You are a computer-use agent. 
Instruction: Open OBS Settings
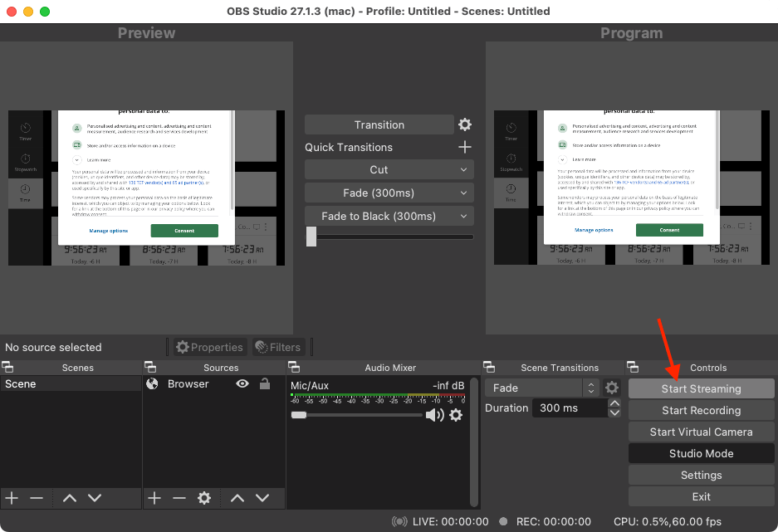pos(701,475)
